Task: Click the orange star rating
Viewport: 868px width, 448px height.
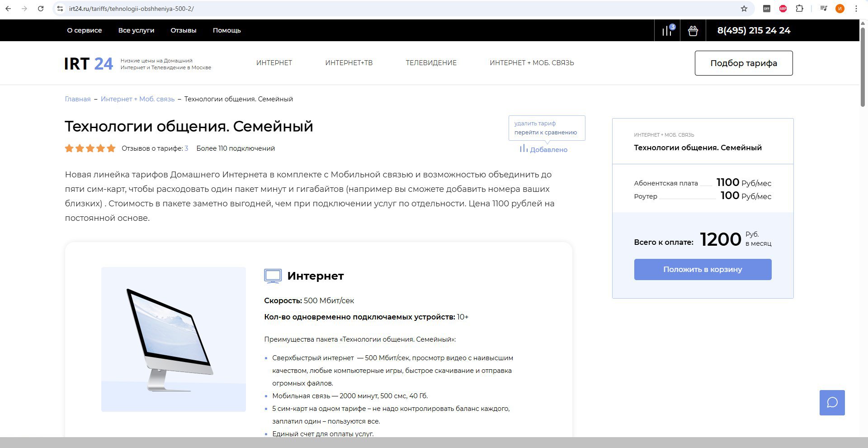Action: 90,148
